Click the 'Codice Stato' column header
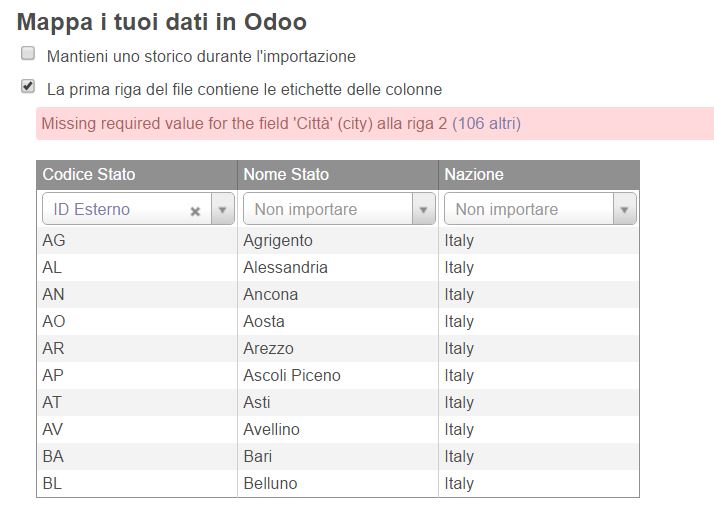 coord(89,174)
